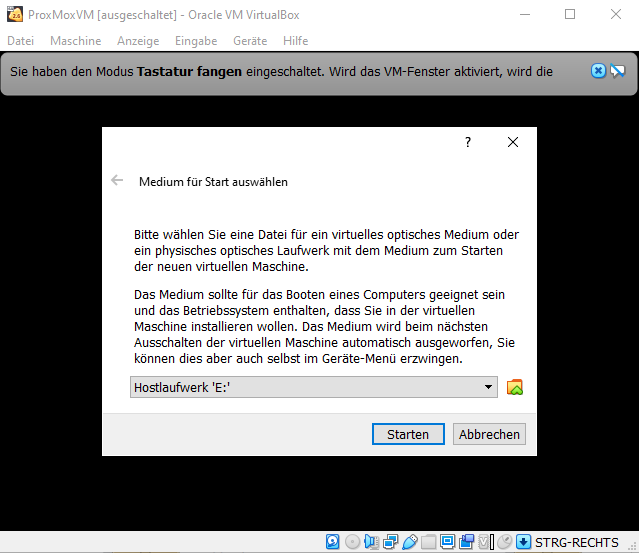Click the video capture status icon
The height and width of the screenshot is (553, 639).
467,542
